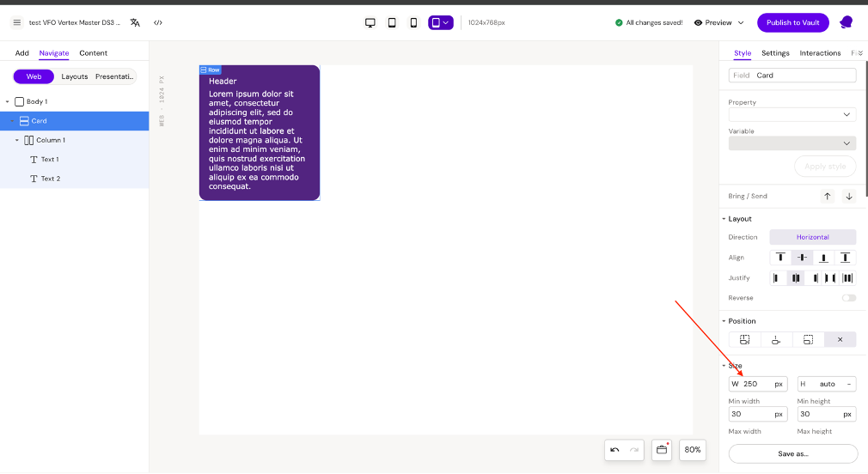Screen dimensions: 868x474
Task: Bring element forward with up arrow
Action: [828, 196]
